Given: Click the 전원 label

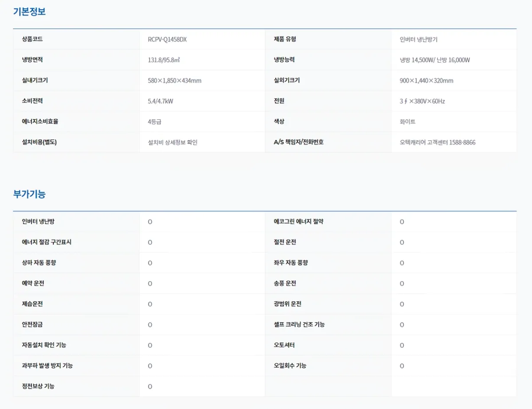Looking at the screenshot, I should pyautogui.click(x=279, y=101).
